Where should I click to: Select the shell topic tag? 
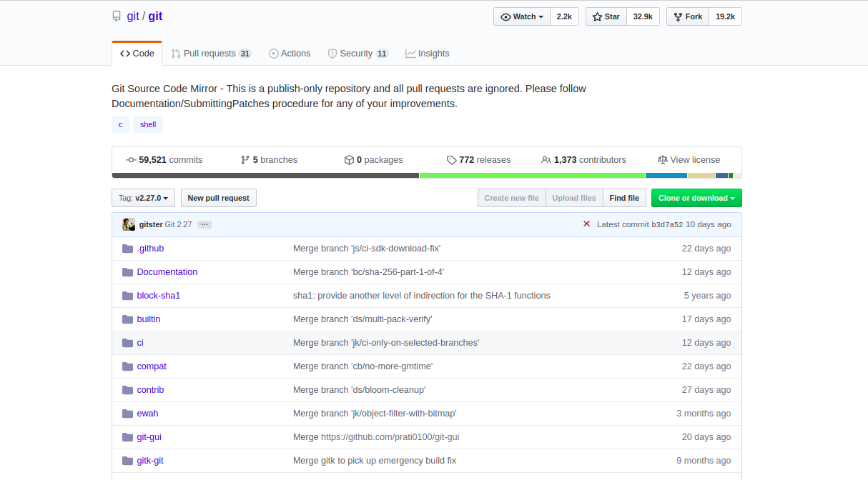click(148, 124)
